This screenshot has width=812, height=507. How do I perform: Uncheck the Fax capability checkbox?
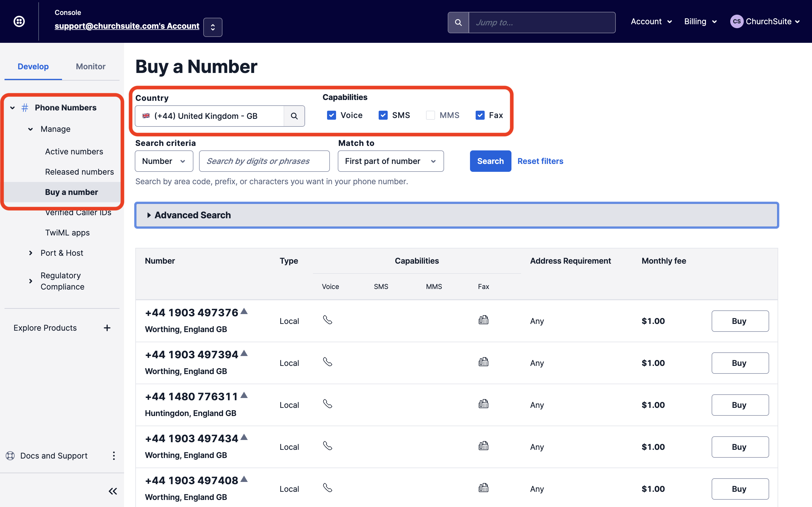coord(480,115)
